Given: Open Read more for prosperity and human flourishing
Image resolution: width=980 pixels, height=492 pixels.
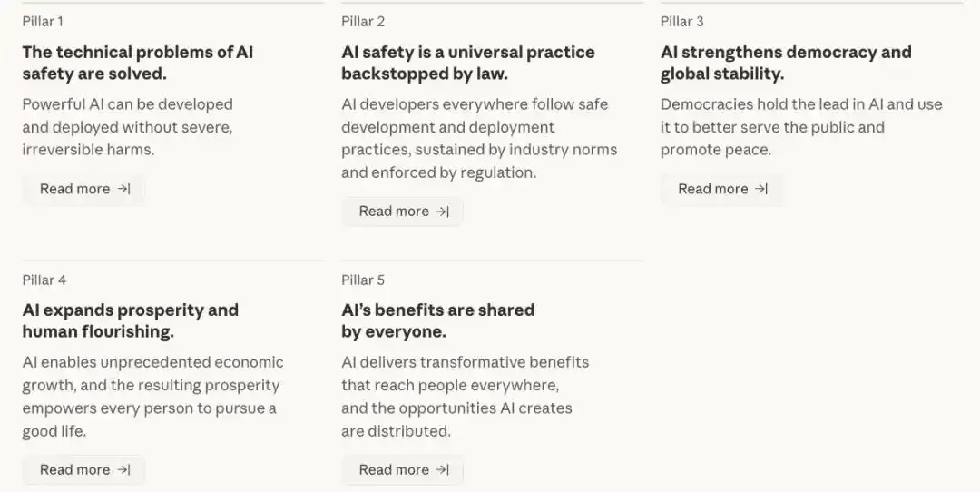Looking at the screenshot, I should tap(83, 469).
